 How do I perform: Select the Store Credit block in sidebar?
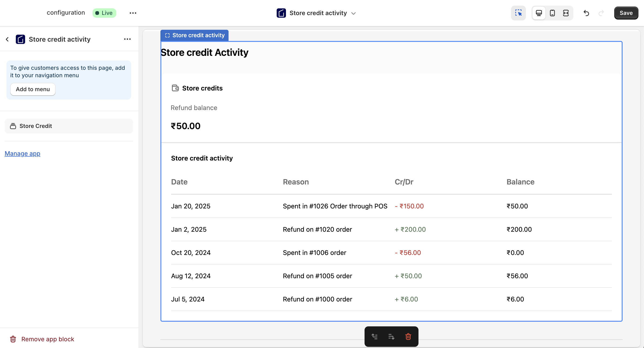point(69,126)
